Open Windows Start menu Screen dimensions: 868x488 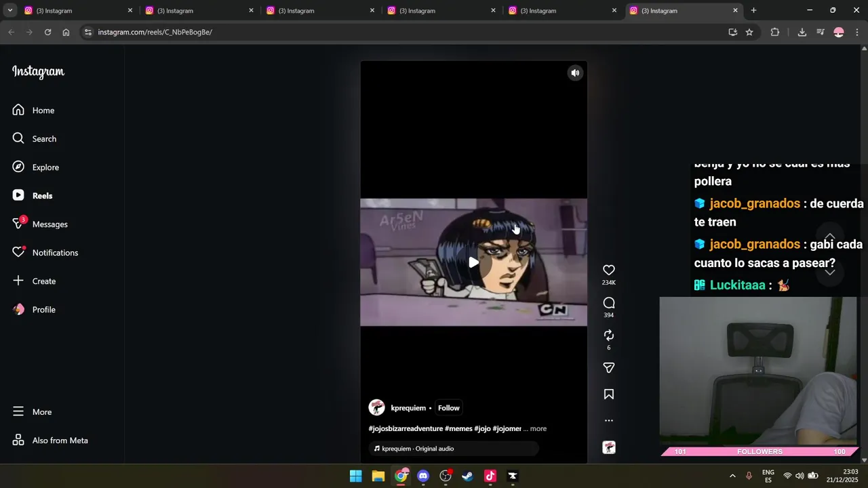click(x=355, y=476)
